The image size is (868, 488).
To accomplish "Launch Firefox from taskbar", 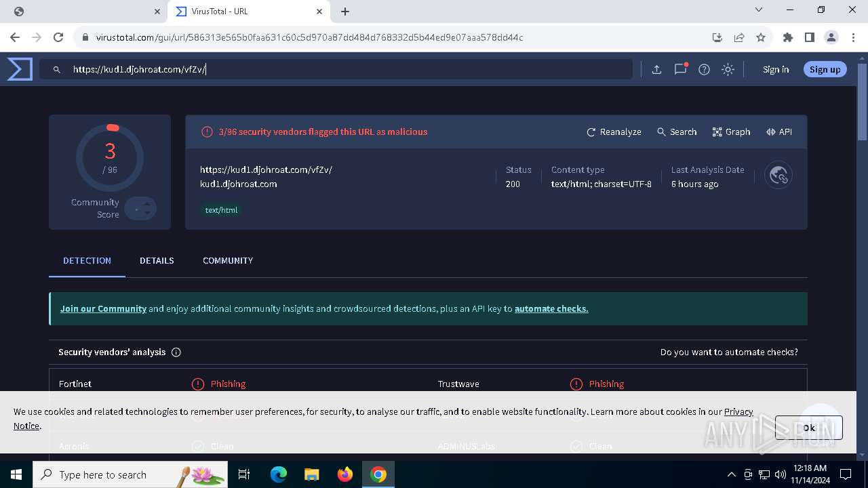I will point(345,474).
